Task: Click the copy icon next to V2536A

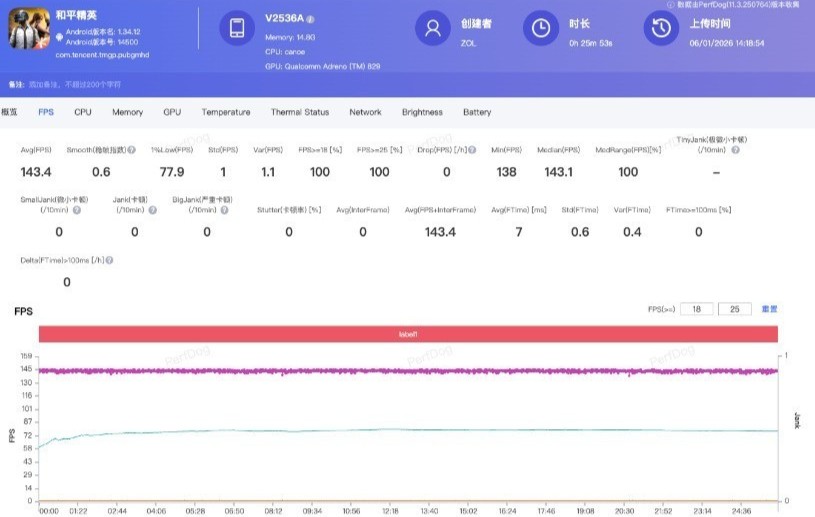Action: pos(310,19)
